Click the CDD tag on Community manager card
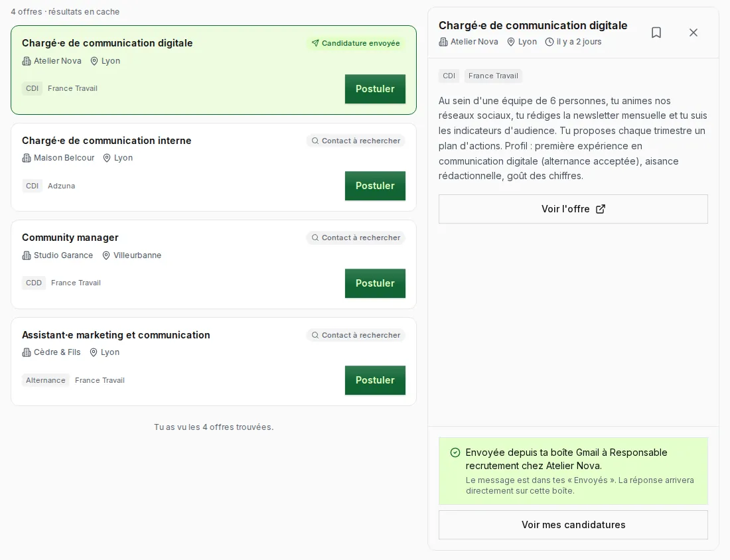 [x=34, y=283]
